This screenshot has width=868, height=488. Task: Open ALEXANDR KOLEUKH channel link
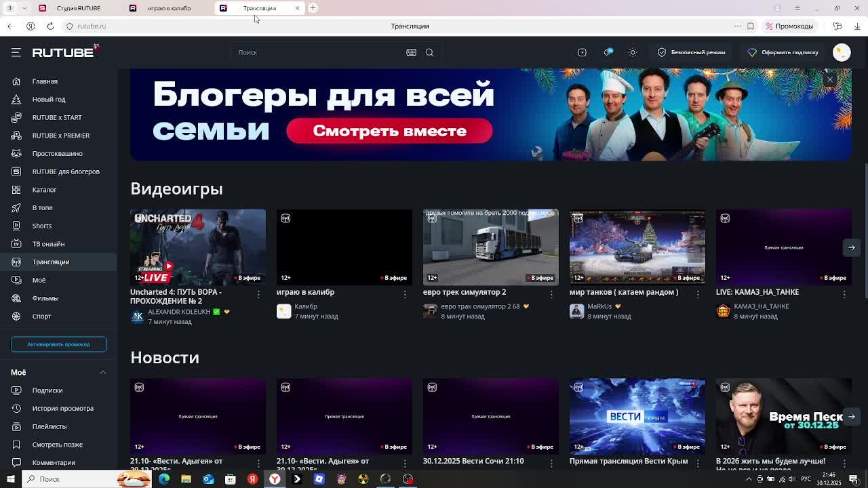(178, 312)
